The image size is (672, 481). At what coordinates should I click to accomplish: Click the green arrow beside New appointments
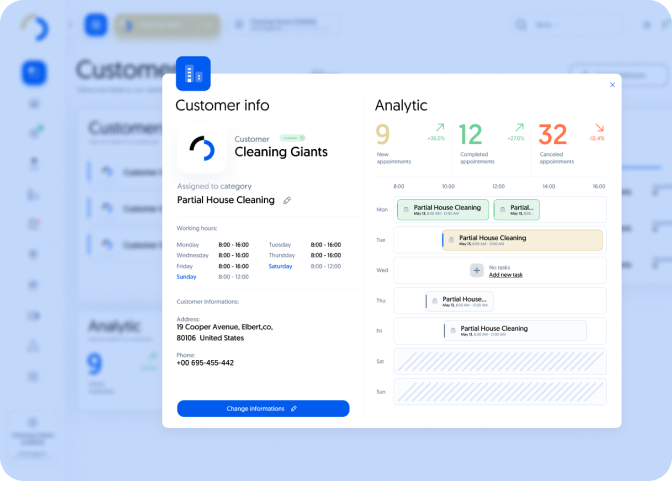click(x=438, y=128)
